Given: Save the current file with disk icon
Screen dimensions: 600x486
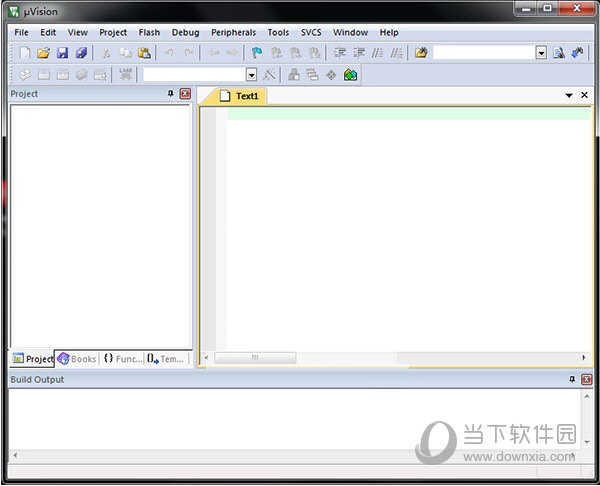Looking at the screenshot, I should (x=62, y=53).
